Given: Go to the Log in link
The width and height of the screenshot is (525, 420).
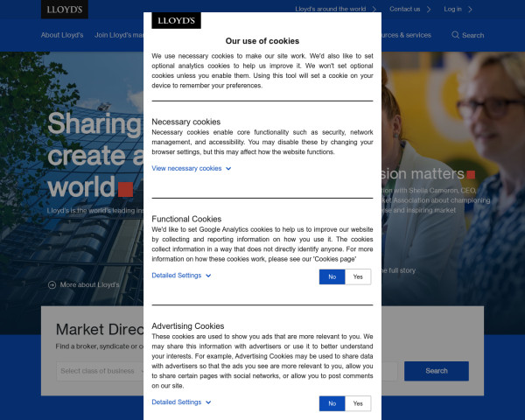Looking at the screenshot, I should coord(452,9).
